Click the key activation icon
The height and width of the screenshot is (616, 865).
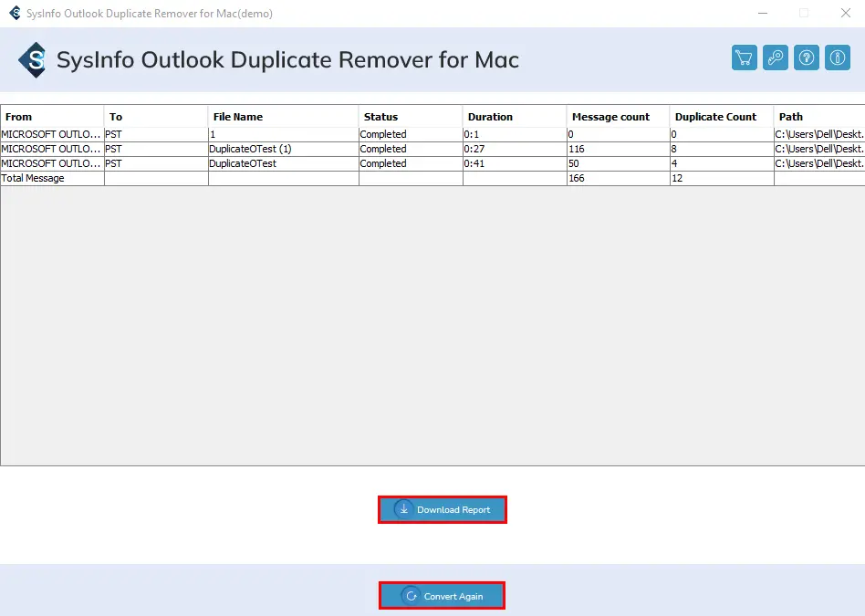(x=775, y=57)
